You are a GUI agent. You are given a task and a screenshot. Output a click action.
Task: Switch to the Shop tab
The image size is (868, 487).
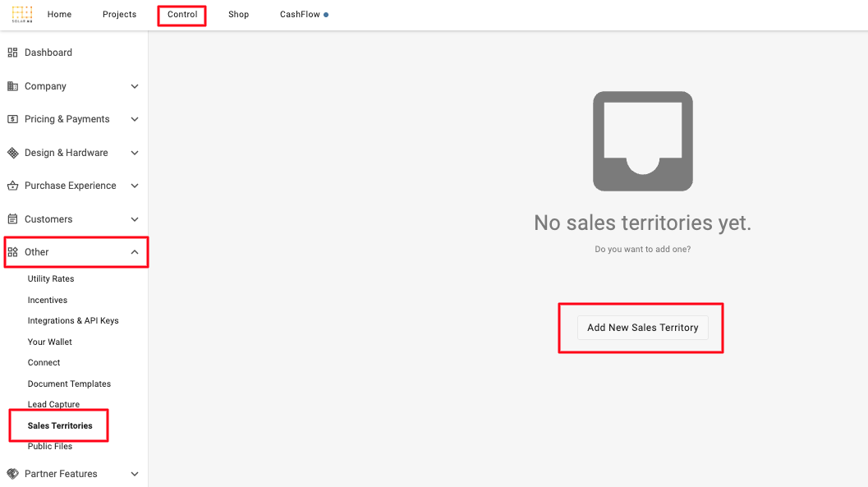[x=239, y=15]
